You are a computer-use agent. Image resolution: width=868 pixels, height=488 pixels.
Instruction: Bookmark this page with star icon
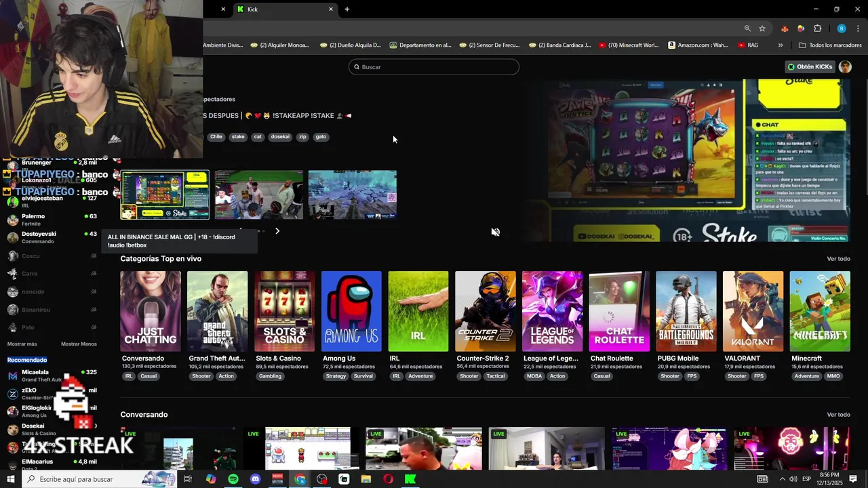point(762,28)
